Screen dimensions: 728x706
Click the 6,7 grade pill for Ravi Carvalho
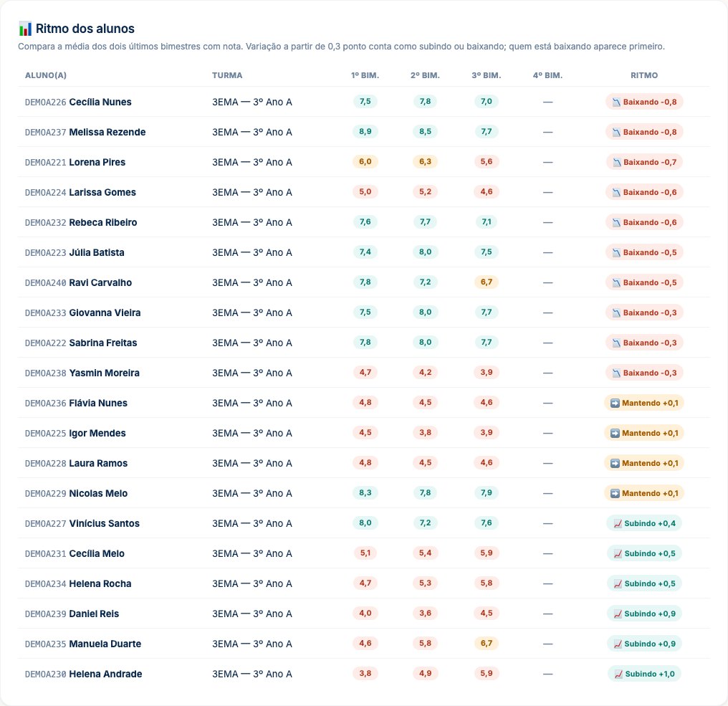[486, 282]
